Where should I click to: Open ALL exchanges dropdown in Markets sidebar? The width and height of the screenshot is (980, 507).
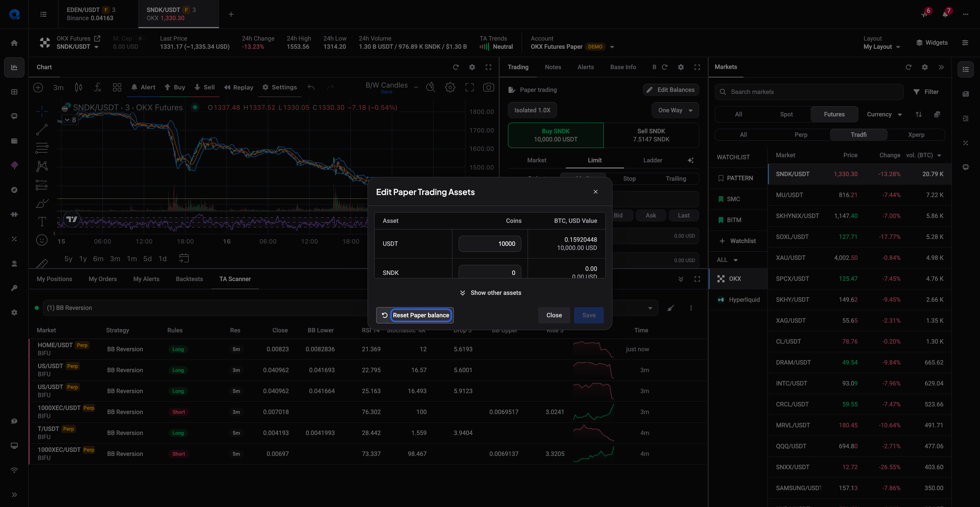[x=727, y=260]
